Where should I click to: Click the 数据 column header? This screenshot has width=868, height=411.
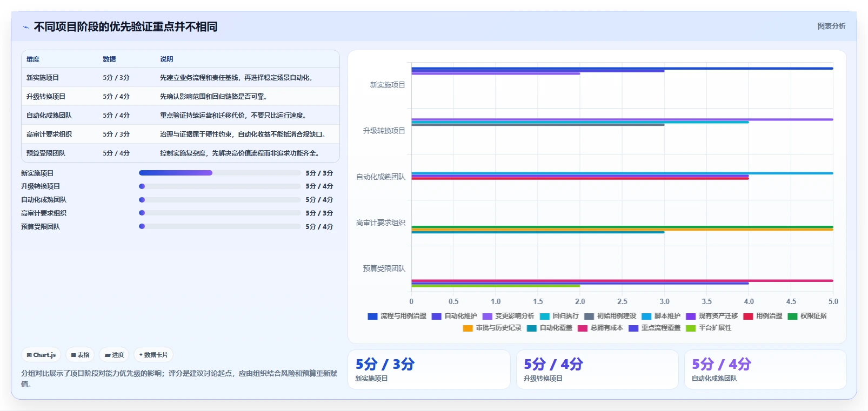click(109, 59)
